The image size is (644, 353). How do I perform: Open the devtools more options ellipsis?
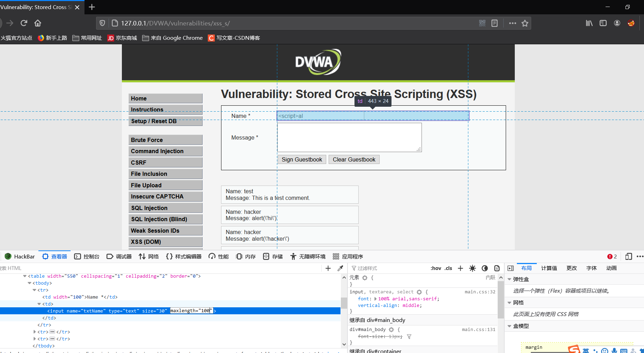640,256
